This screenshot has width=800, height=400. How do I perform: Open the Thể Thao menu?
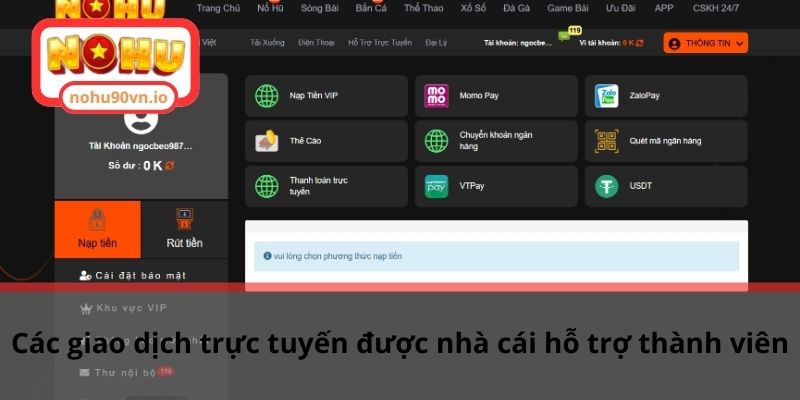point(423,8)
